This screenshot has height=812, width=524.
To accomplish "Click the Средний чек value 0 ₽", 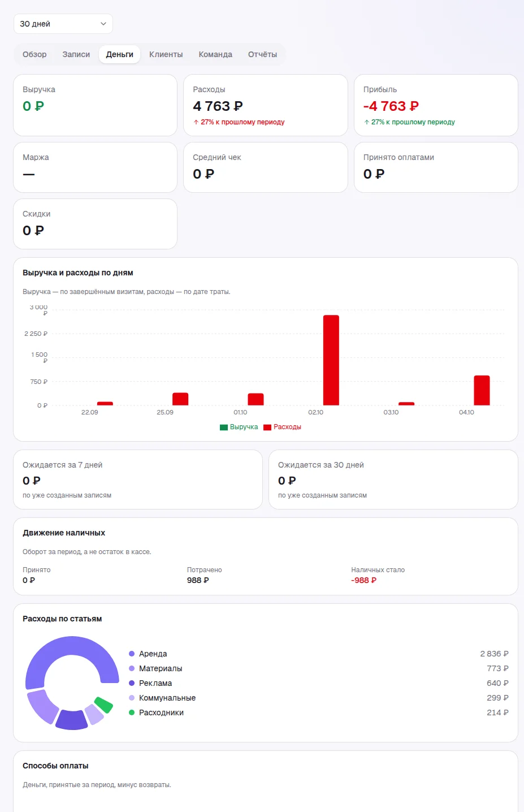I will pyautogui.click(x=203, y=174).
